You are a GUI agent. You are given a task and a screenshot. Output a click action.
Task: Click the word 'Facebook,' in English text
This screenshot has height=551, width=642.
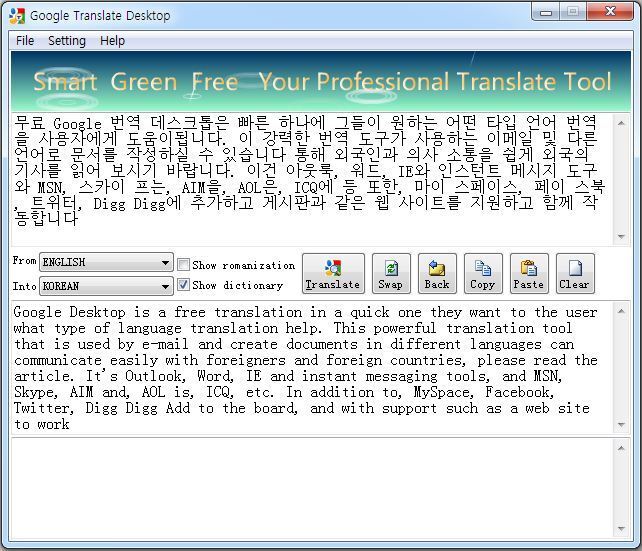coord(520,392)
